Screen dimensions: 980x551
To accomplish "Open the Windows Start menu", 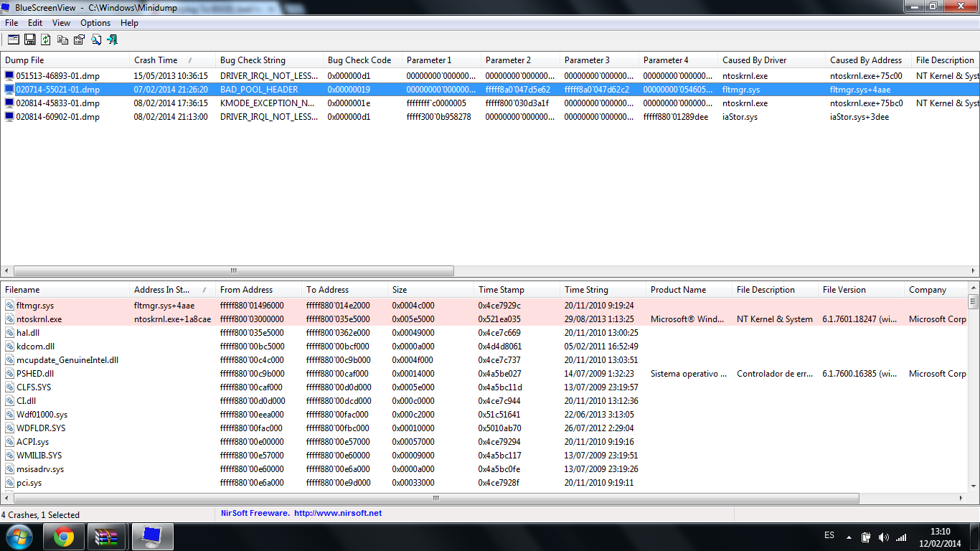I will coord(18,537).
